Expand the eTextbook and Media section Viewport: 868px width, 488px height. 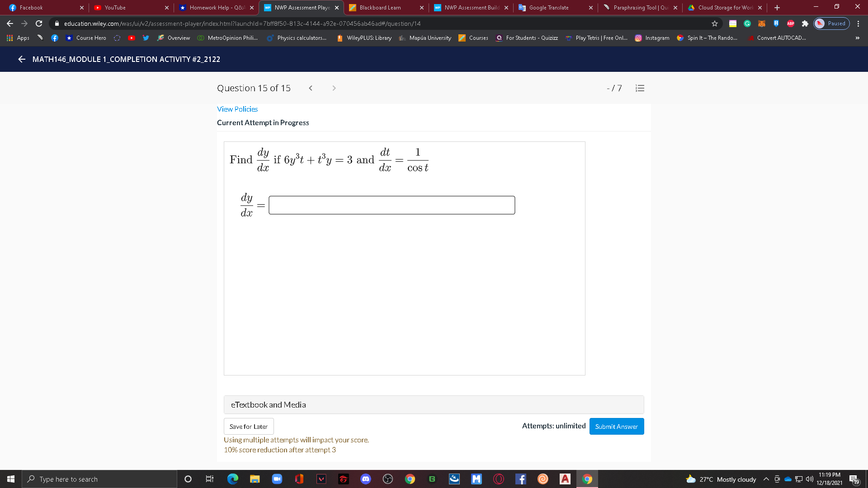click(x=269, y=404)
